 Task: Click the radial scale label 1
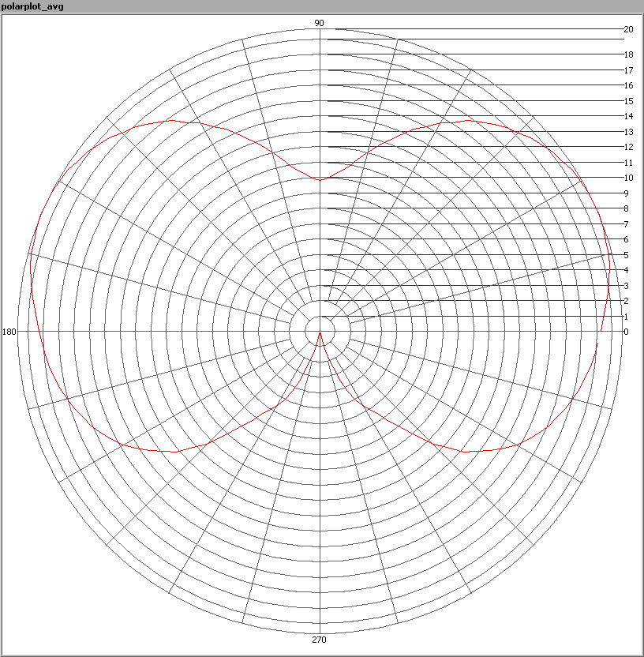point(626,317)
